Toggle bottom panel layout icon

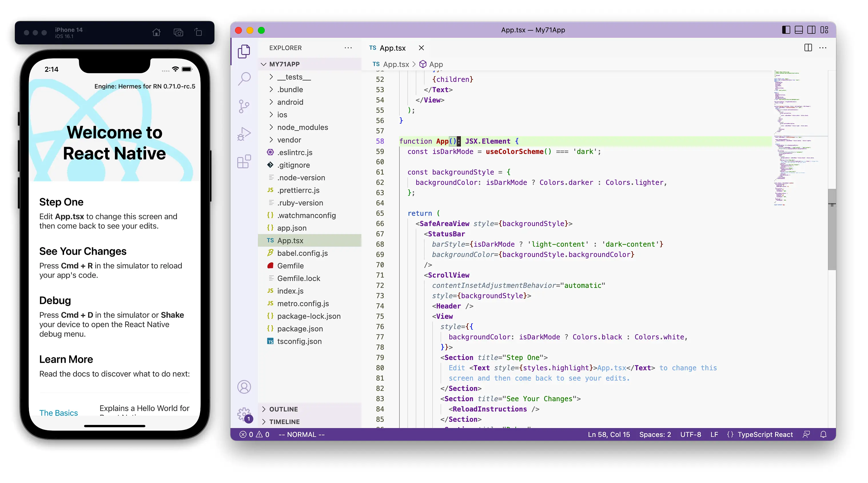tap(799, 30)
